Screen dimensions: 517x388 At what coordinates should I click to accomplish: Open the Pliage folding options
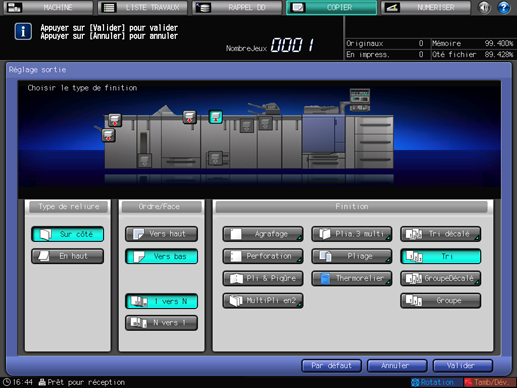(x=352, y=256)
